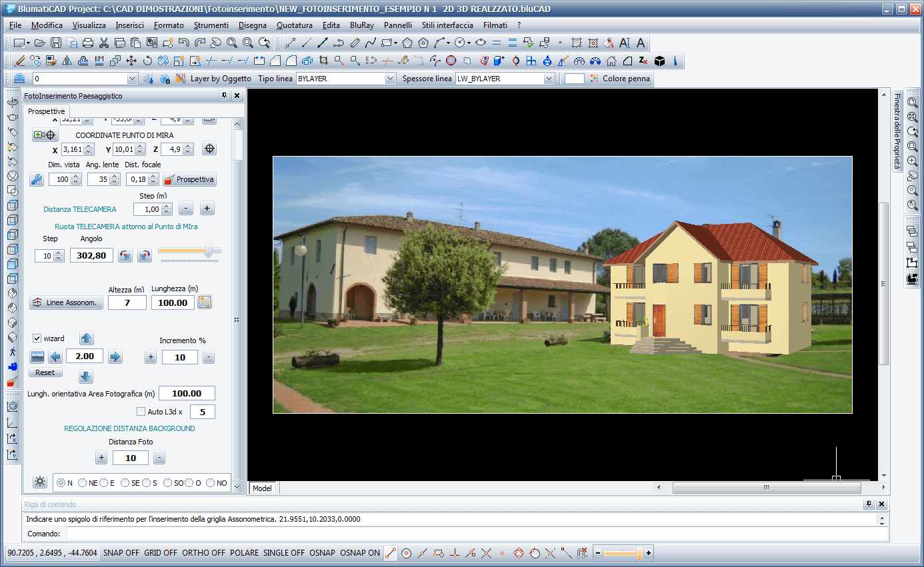
Task: Click the white pen color swatch
Action: 574,79
